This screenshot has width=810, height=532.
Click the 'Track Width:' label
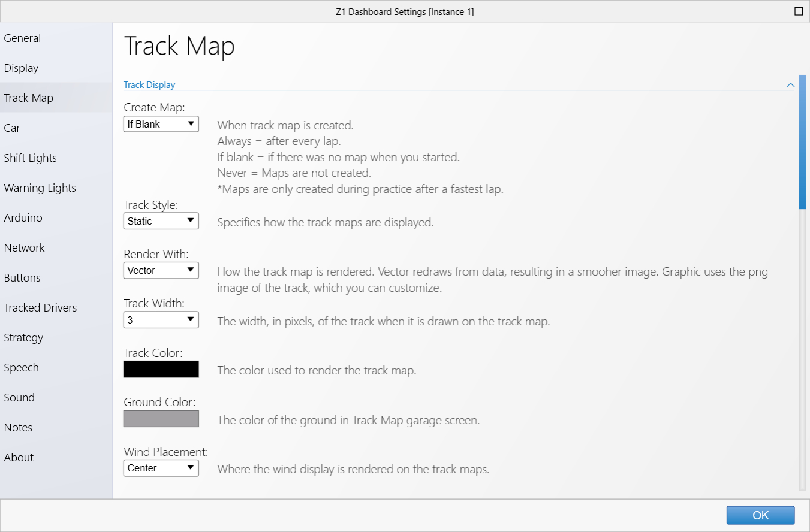coord(154,303)
